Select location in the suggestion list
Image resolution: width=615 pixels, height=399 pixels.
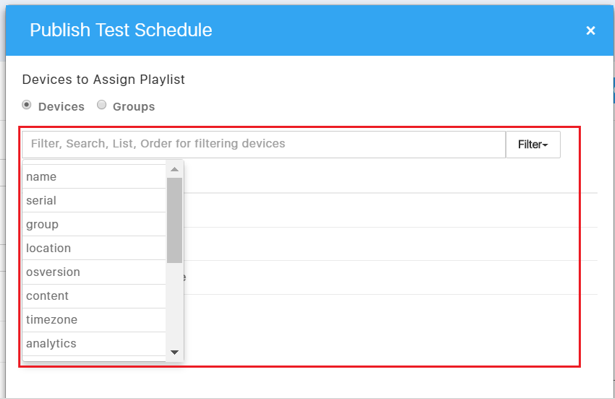(95, 248)
